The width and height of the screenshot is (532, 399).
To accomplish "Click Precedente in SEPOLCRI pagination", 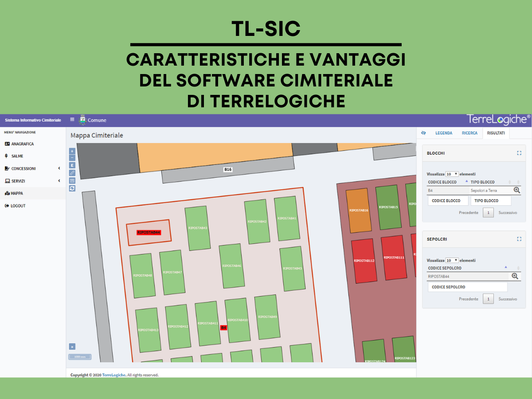I will [x=469, y=299].
